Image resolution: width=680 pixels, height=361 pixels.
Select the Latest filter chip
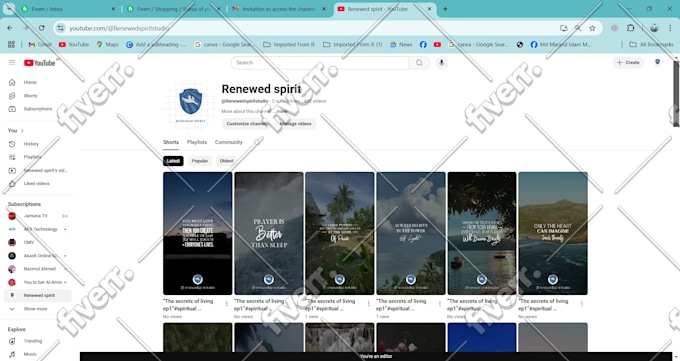point(173,161)
